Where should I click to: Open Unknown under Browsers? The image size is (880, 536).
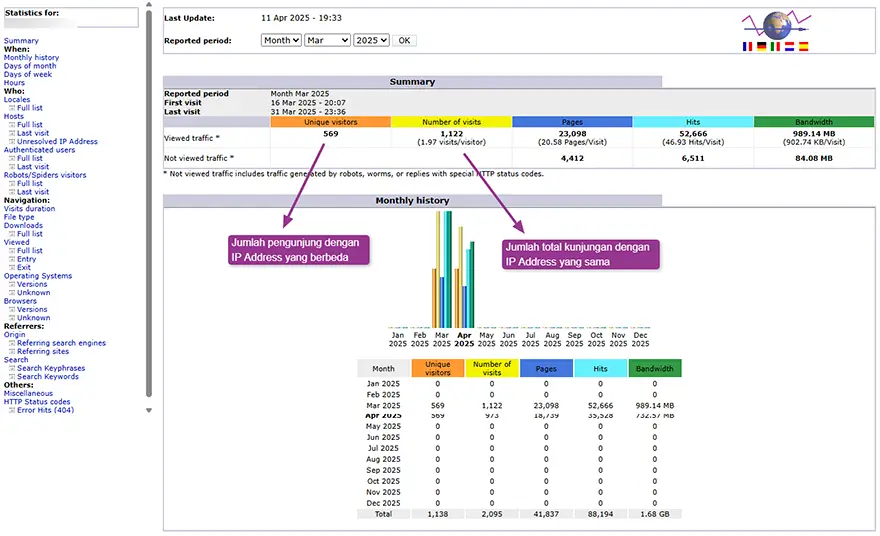[34, 318]
